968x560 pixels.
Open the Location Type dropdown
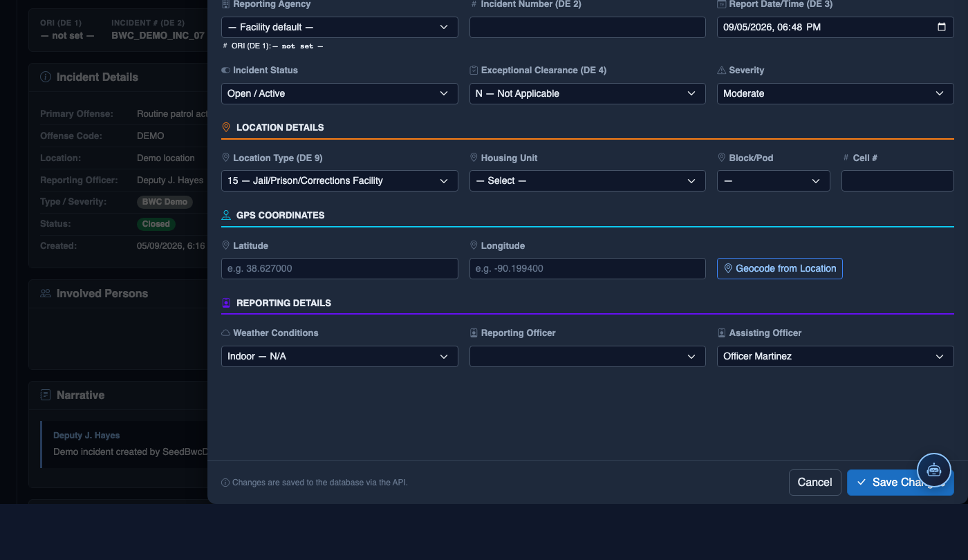(x=339, y=180)
